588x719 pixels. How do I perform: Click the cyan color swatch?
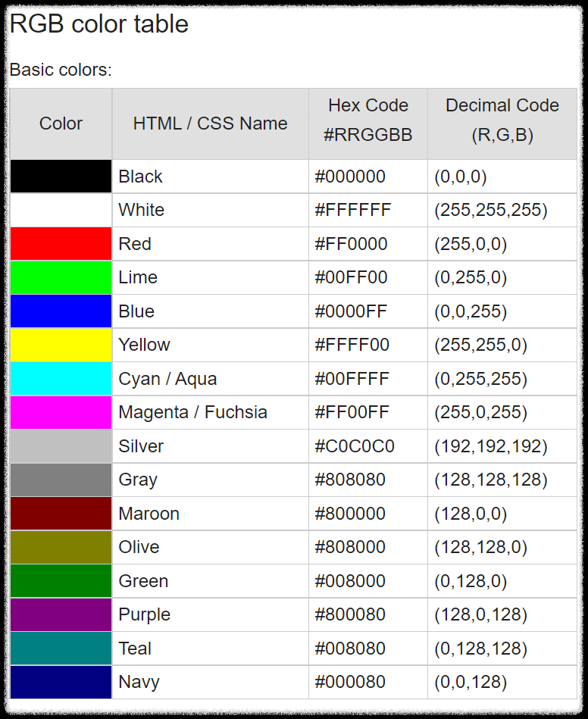61,378
